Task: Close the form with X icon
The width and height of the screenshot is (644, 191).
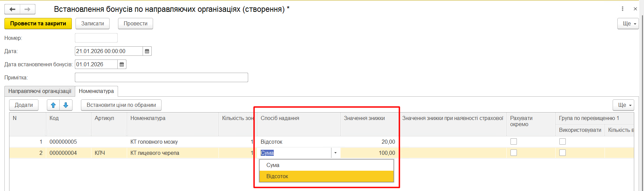Action: pyautogui.click(x=635, y=9)
